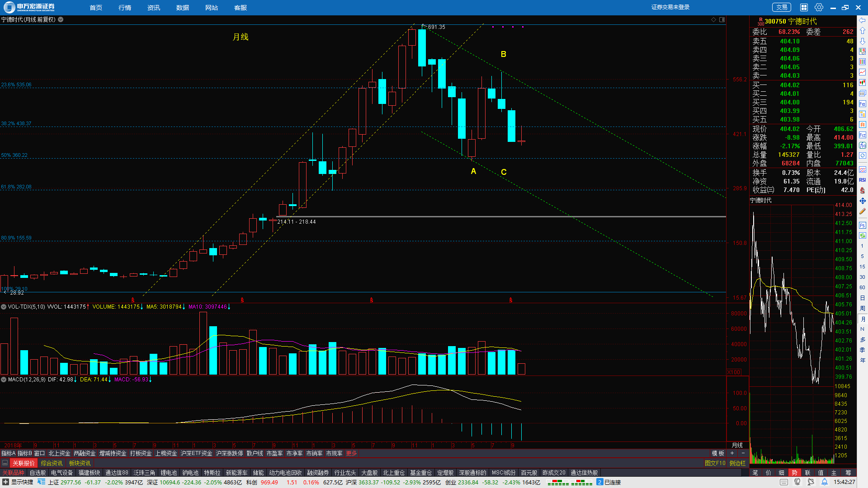Switch to 60 minute period

click(x=862, y=287)
